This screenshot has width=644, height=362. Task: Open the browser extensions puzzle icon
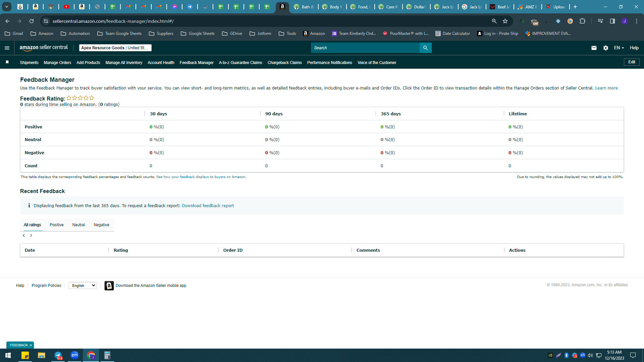point(583,21)
